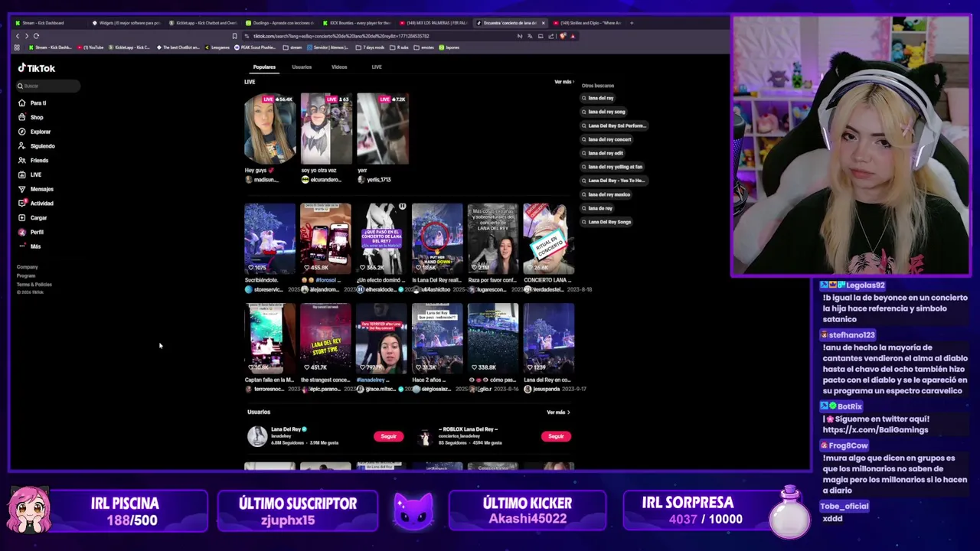This screenshot has height=551, width=980.
Task: Expand LIVE section with Ver más
Action: tap(563, 82)
